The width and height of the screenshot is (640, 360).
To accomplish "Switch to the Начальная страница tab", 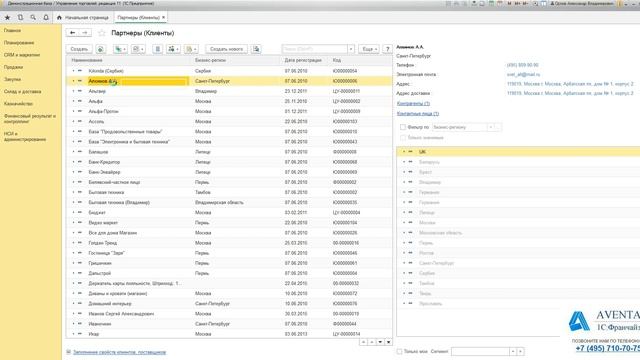I will [83, 18].
